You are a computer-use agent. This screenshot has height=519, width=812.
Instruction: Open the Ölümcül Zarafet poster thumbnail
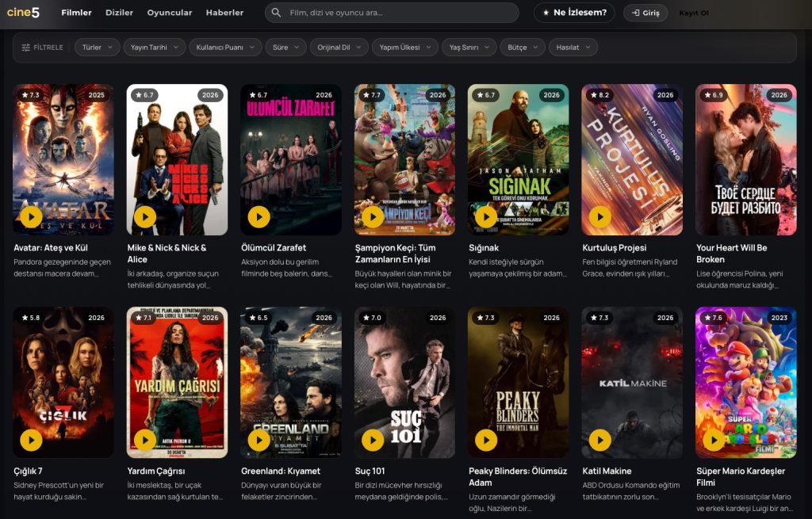point(291,159)
